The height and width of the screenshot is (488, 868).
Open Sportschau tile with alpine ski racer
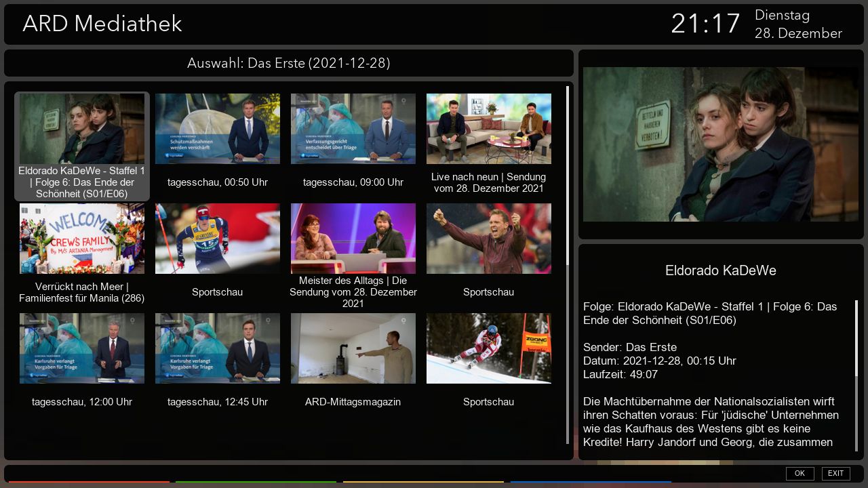(x=488, y=348)
